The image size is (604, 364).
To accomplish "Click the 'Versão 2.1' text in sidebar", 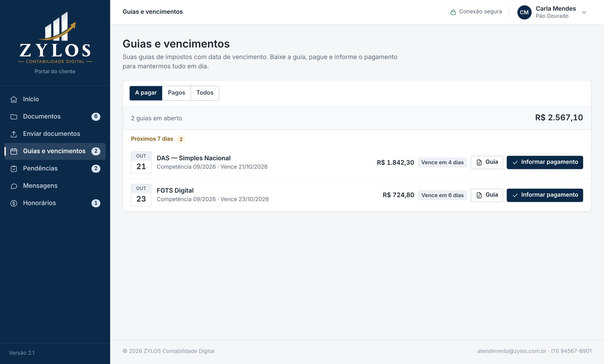I will tap(22, 353).
